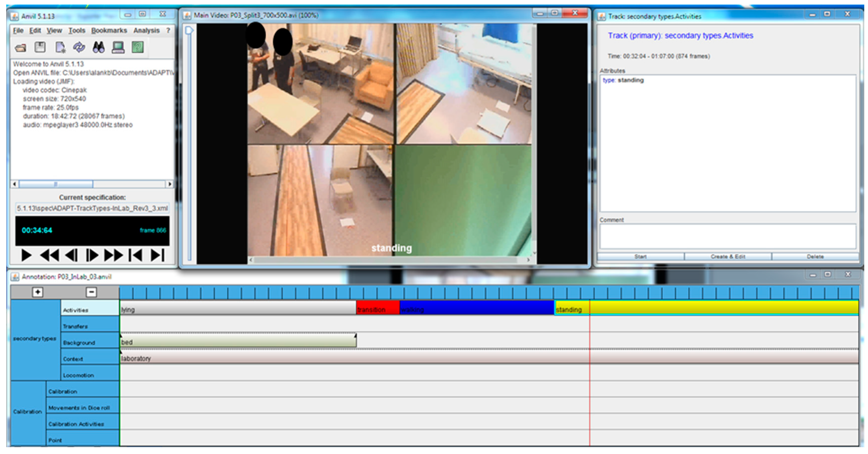
Task: Open the Bookmarks menu
Action: point(109,30)
